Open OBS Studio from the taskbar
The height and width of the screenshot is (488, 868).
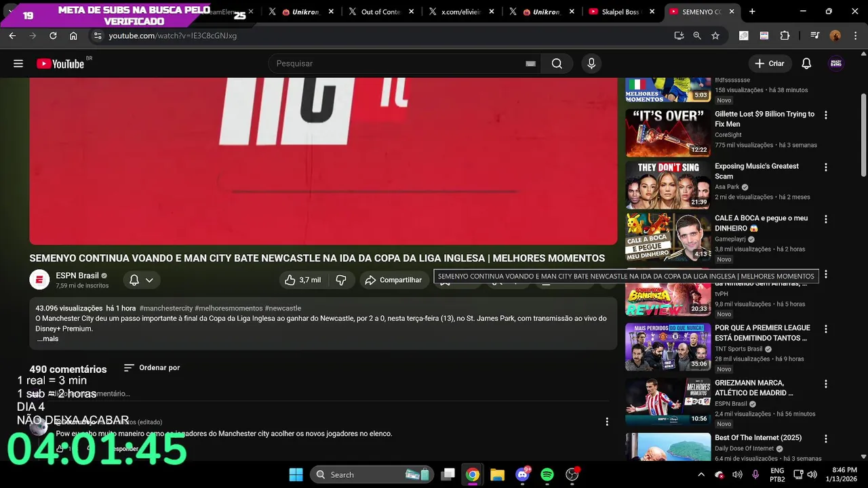click(572, 474)
